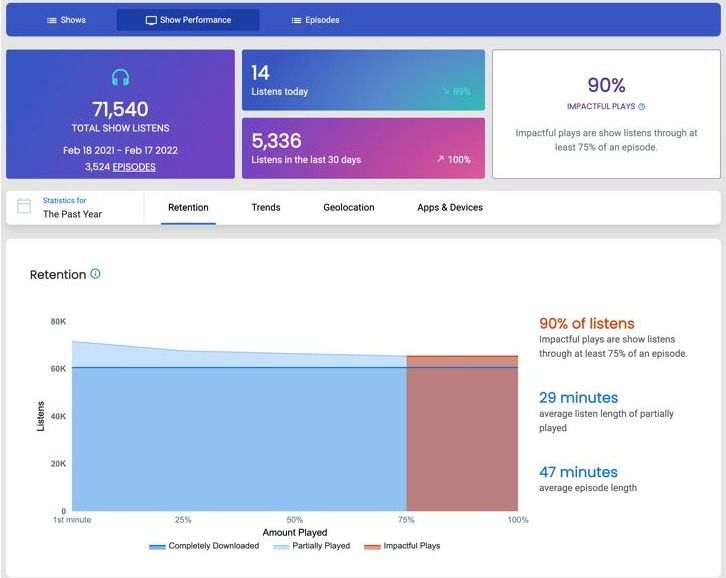The image size is (726, 578).
Task: Select the Apps & Devices tab
Action: (x=450, y=207)
